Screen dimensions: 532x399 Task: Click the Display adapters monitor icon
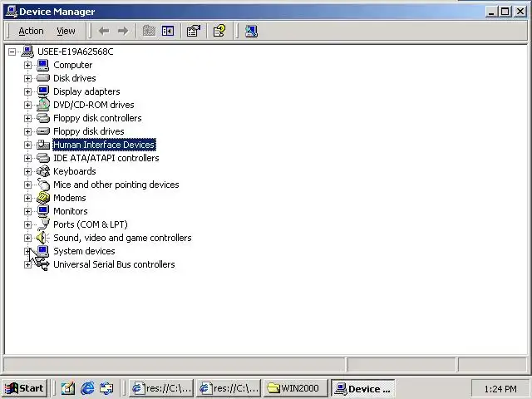pos(43,91)
